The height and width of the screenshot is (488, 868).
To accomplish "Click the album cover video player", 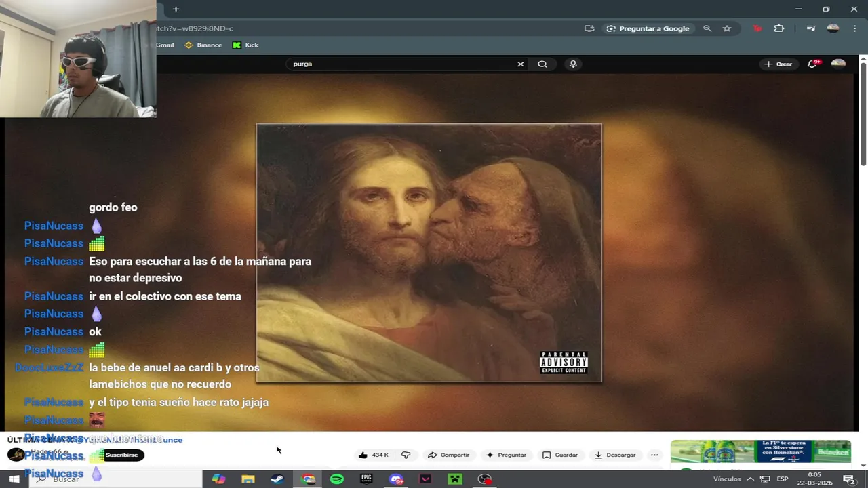I will click(x=429, y=253).
